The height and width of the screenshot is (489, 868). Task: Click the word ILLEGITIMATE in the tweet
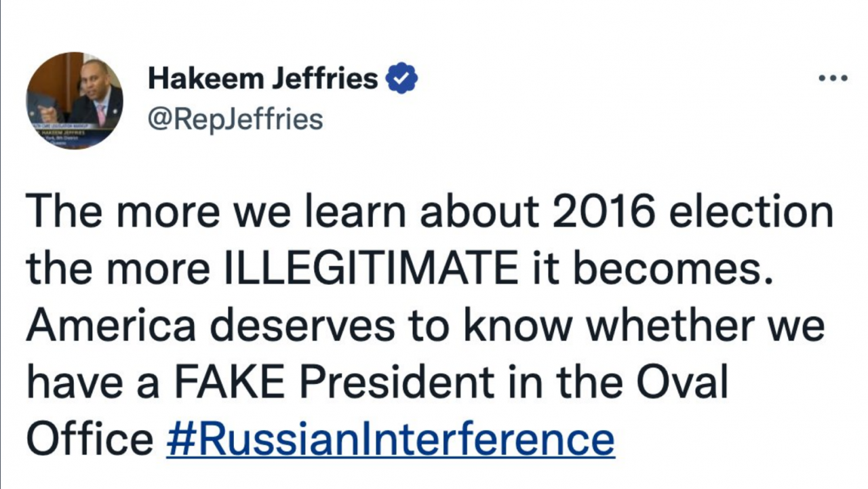point(371,269)
